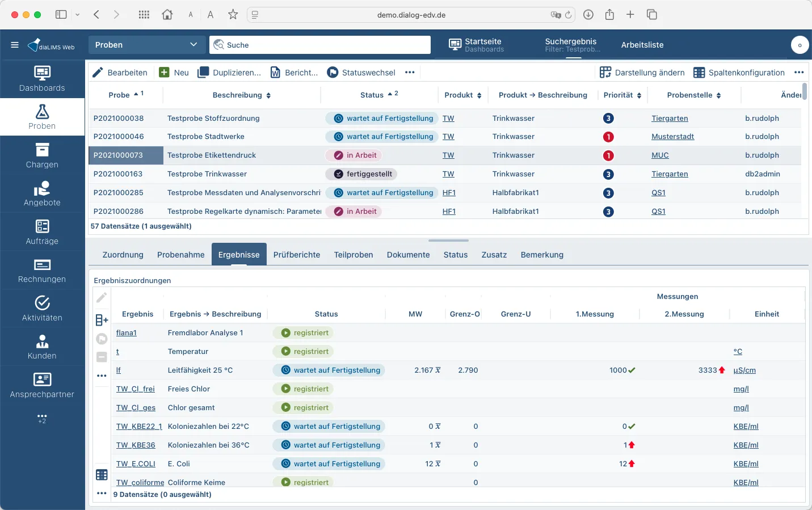Screen dimensions: 812x510
Task: Open Darstellung ändern
Action: (642, 73)
